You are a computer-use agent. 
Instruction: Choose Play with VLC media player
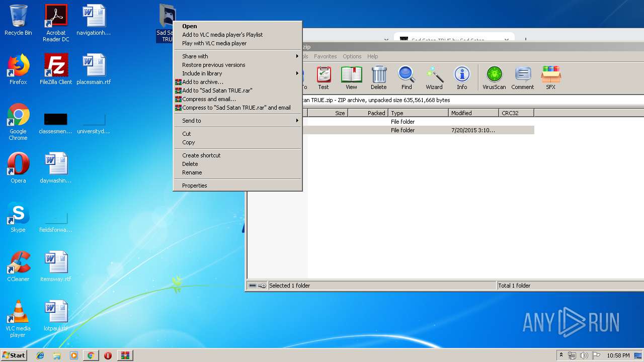pos(237,43)
